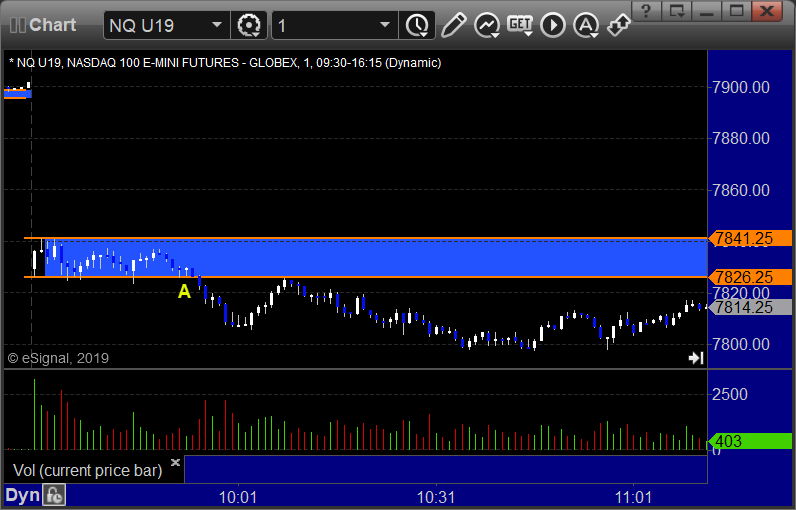
Task: Minimize the Chart window
Action: click(707, 10)
